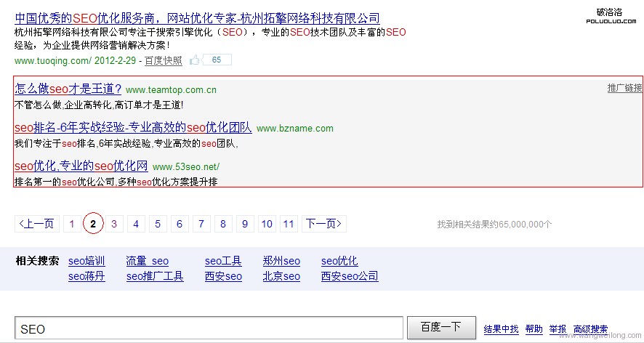The image size is (644, 343).
Task: Click the 推广链接 label
Action: click(624, 88)
